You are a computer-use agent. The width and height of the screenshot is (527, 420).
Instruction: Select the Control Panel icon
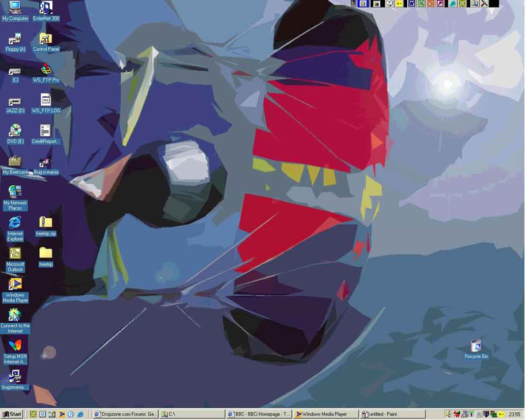pos(46,39)
